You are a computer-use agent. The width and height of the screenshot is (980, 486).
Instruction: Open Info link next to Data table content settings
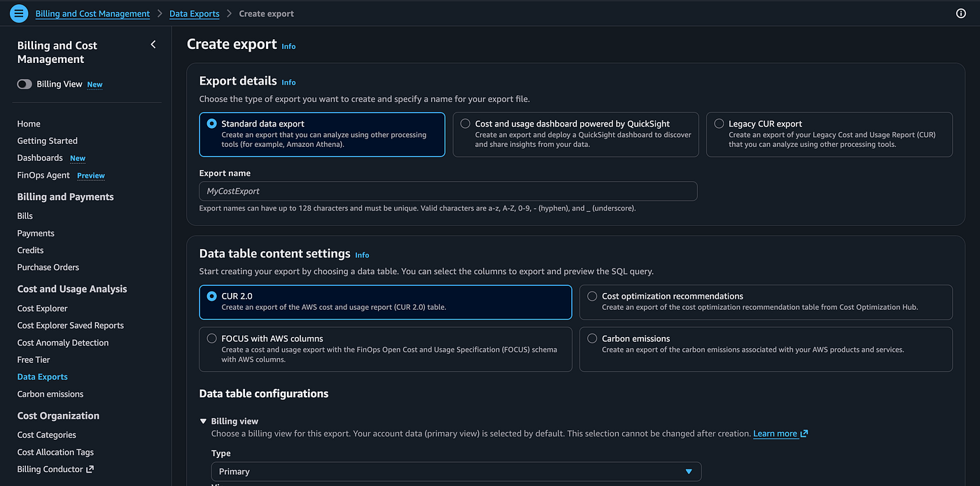[362, 255]
